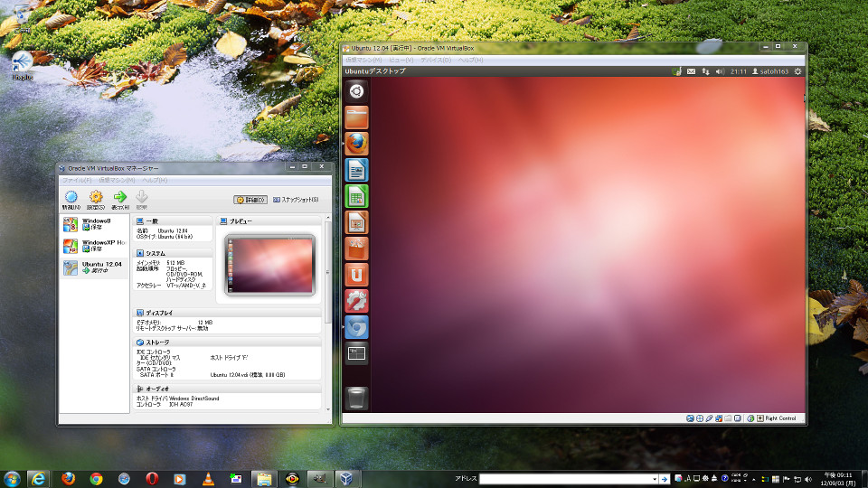868x488 pixels.
Task: Open Ubuntu Software Center launcher icon
Action: click(356, 249)
